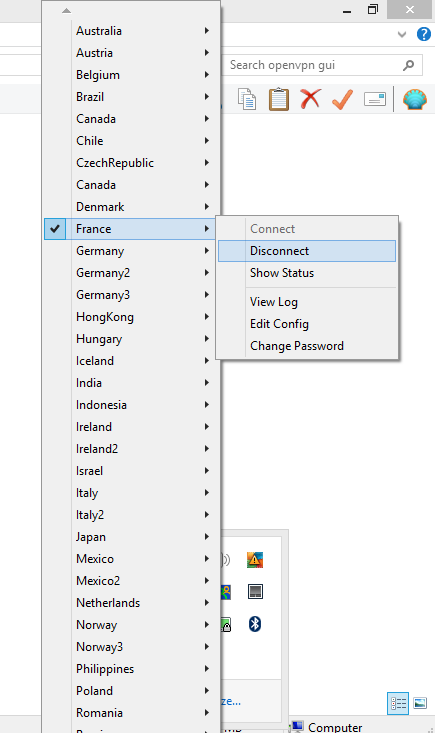Expand the Austria submenu

click(x=130, y=53)
